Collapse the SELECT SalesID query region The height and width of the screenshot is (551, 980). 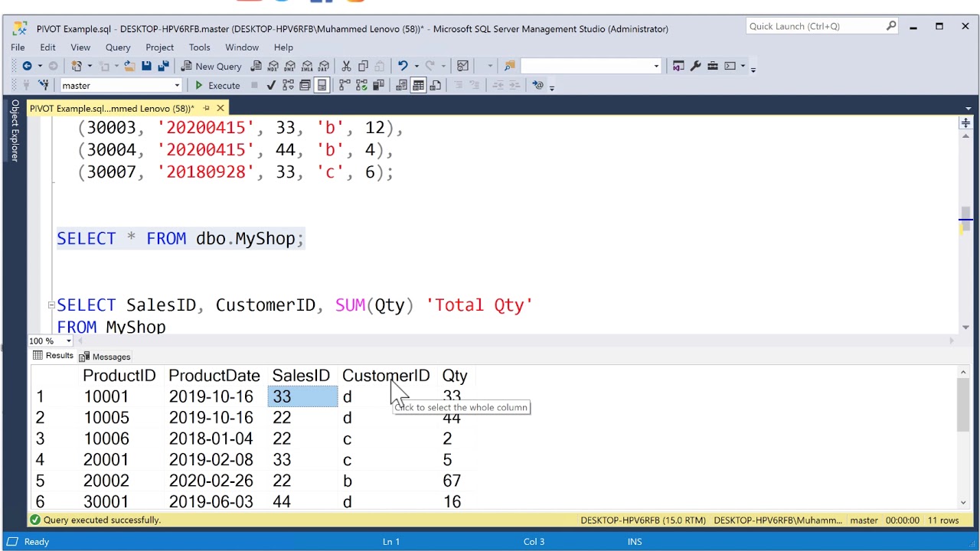point(51,305)
